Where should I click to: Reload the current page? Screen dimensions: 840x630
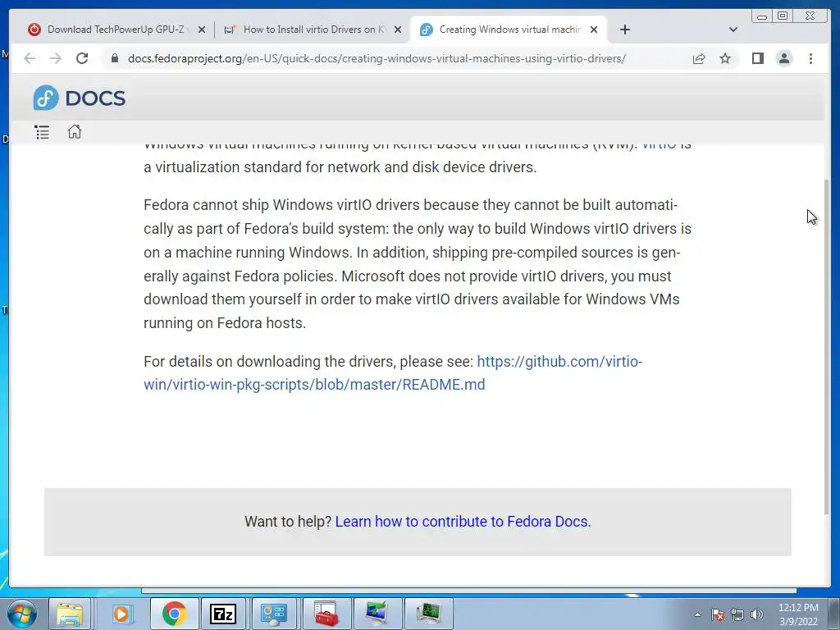click(x=82, y=58)
